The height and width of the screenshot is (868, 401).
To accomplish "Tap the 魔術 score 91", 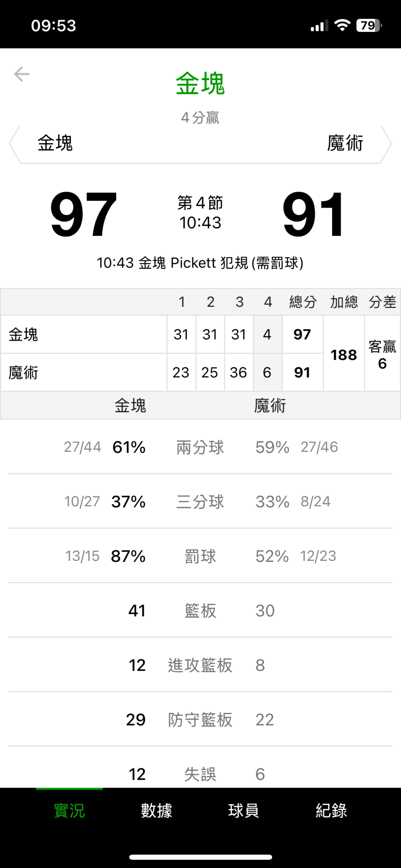I will point(314,214).
